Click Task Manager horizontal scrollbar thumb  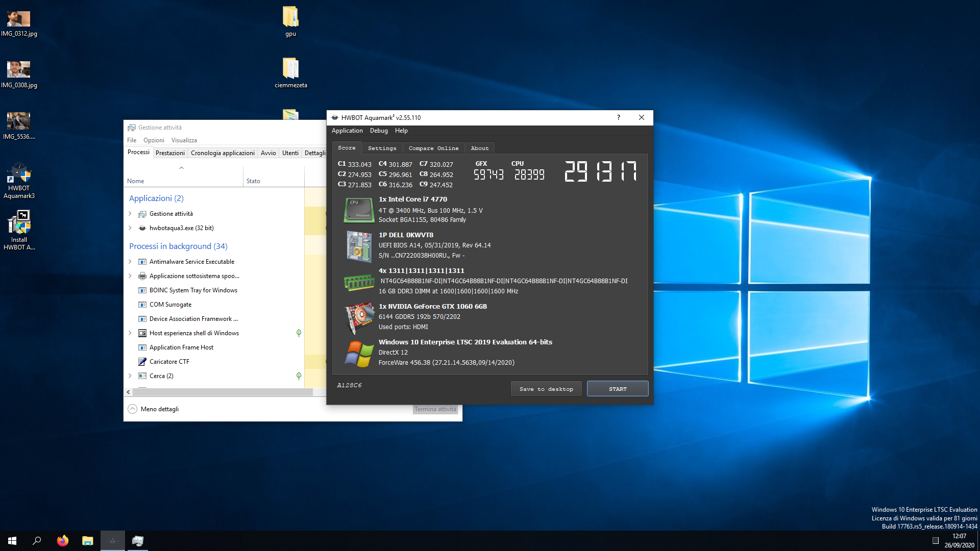coord(223,392)
